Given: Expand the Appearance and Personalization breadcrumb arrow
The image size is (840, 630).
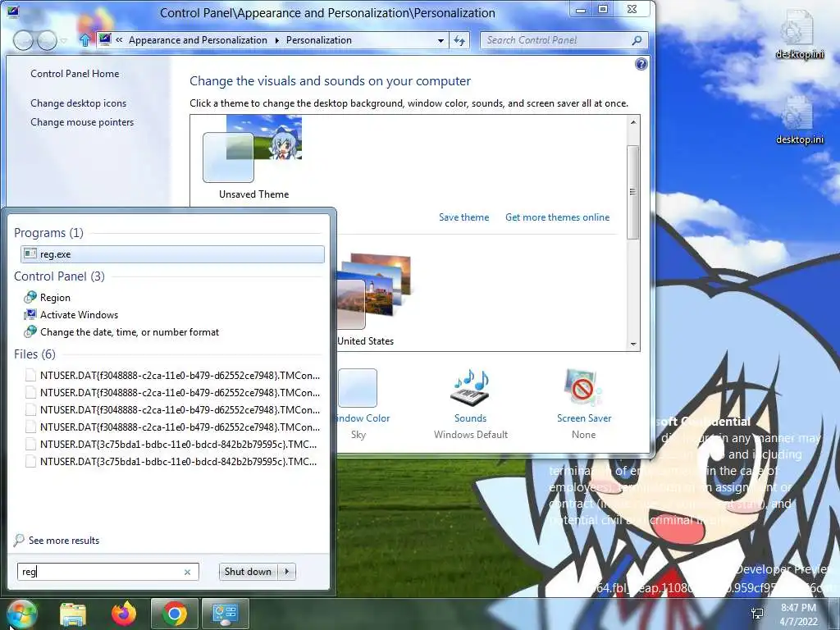Looking at the screenshot, I should click(277, 40).
